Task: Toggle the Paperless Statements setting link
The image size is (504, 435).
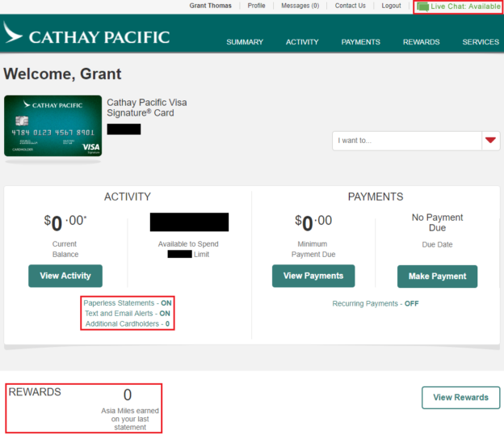Action: pyautogui.click(x=128, y=303)
